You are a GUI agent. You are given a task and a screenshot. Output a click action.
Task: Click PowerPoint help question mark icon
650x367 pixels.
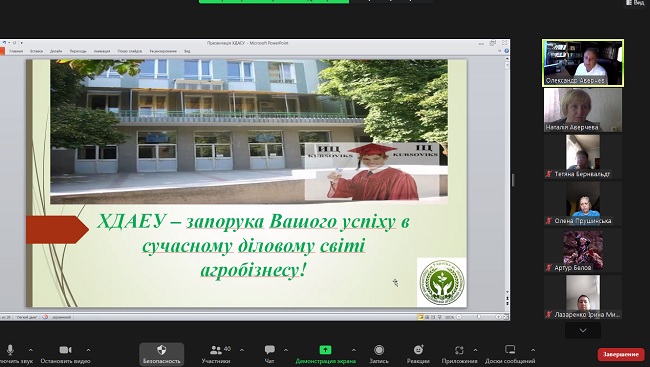pyautogui.click(x=506, y=51)
